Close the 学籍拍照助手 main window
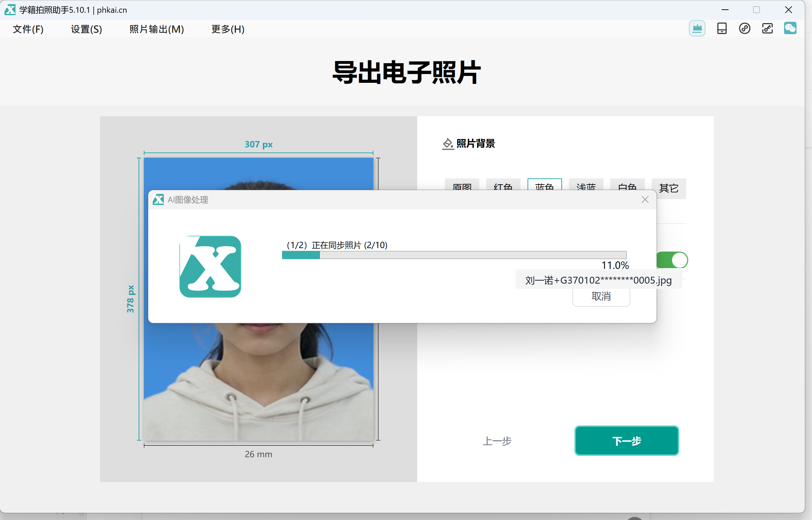 [788, 10]
